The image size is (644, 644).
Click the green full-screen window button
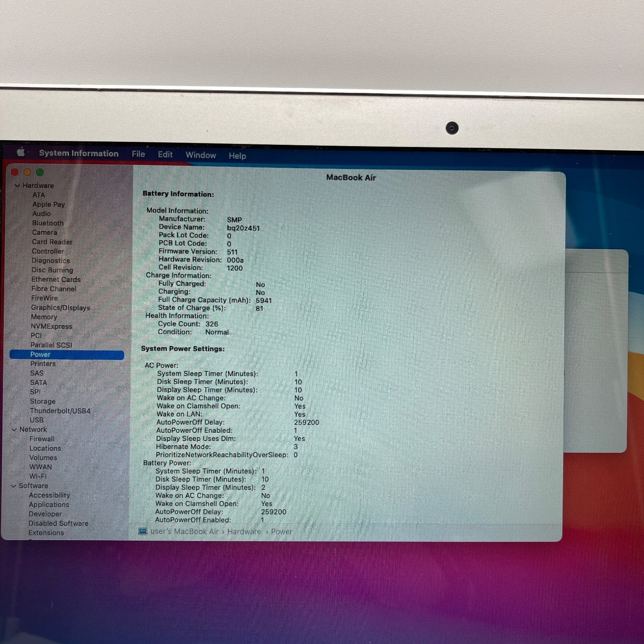click(40, 172)
